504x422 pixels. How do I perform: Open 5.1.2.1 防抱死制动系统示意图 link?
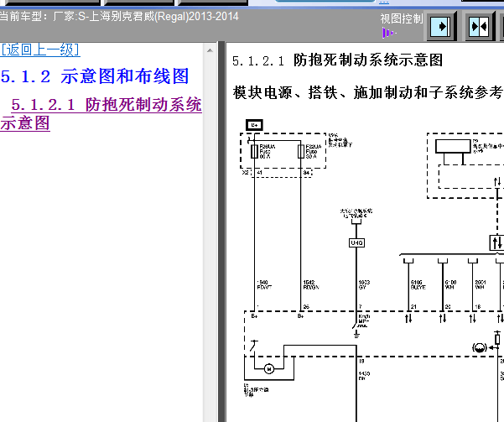[x=101, y=113]
